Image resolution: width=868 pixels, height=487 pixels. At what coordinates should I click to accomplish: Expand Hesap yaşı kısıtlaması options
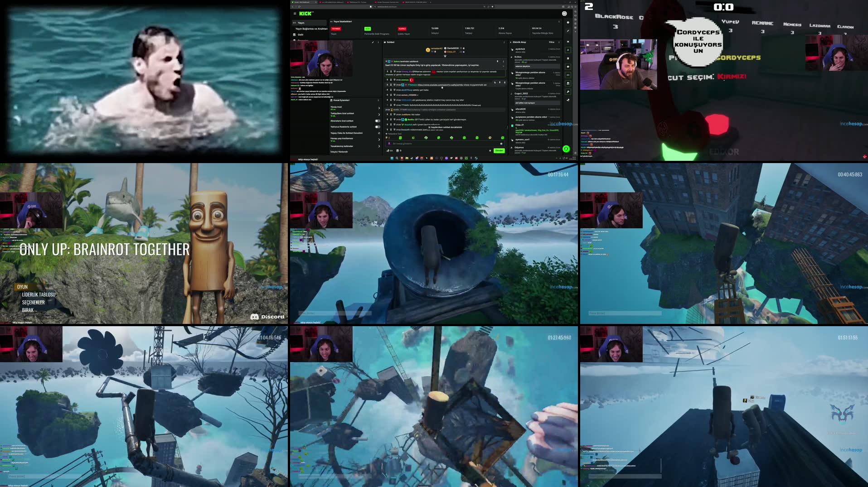[x=379, y=140]
